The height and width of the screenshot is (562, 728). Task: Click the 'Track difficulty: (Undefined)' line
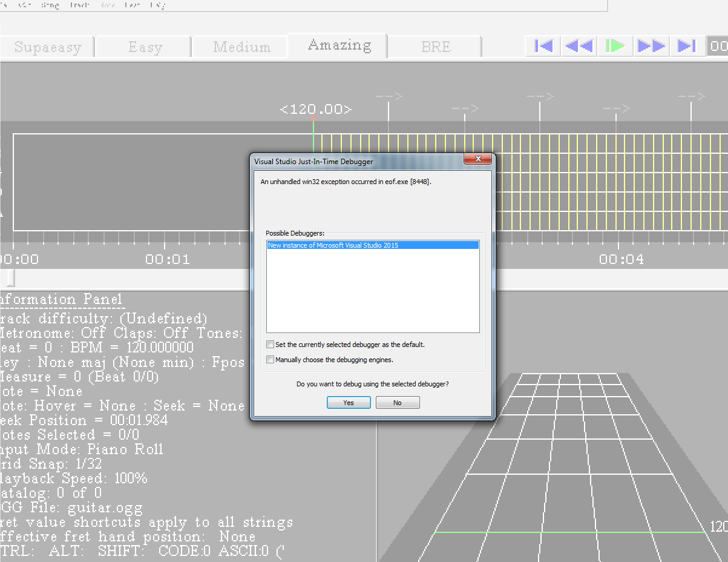[103, 319]
